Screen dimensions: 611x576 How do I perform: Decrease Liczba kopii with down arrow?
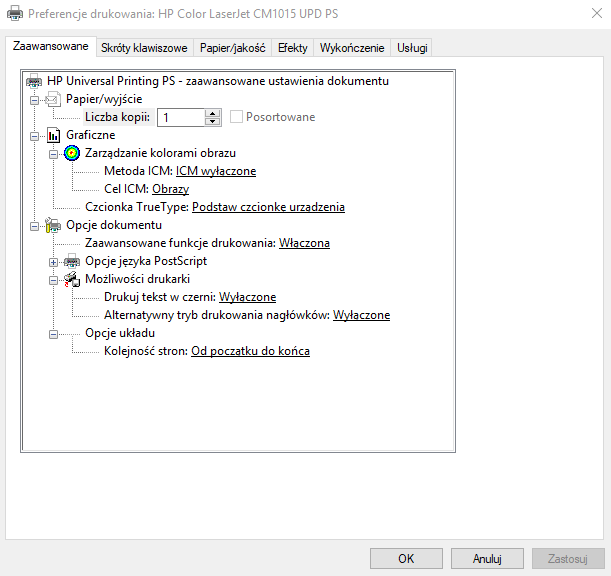212,122
